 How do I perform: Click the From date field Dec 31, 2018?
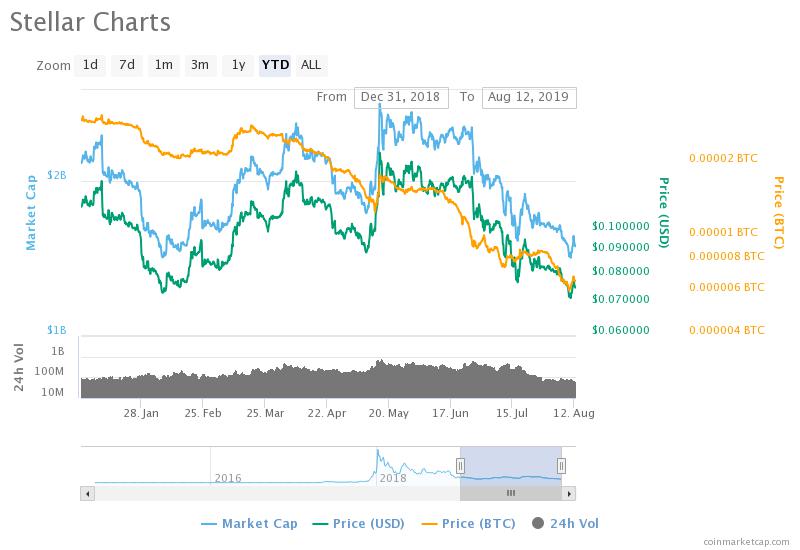(x=401, y=97)
